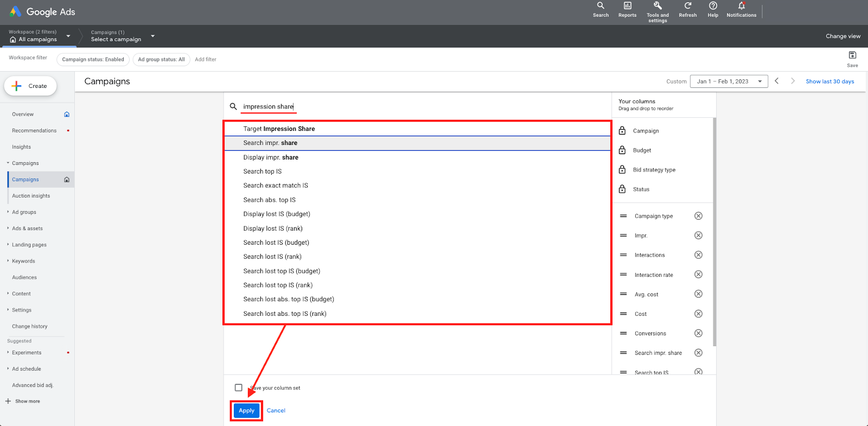Expand Show more in sidebar

tap(22, 401)
